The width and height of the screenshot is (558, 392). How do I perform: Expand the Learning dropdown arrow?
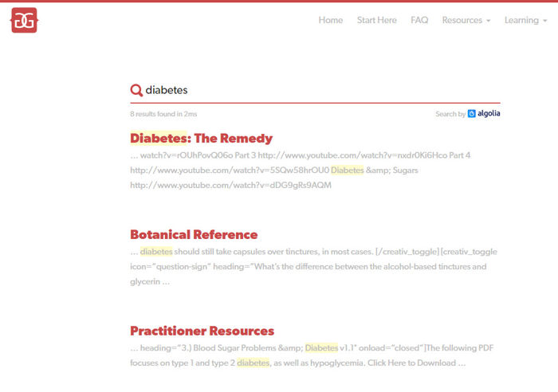544,21
